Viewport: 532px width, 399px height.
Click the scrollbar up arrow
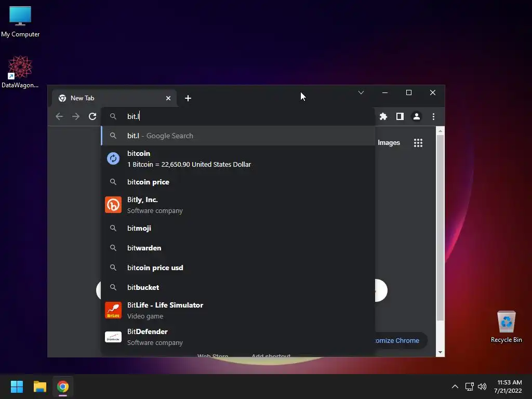pos(440,131)
